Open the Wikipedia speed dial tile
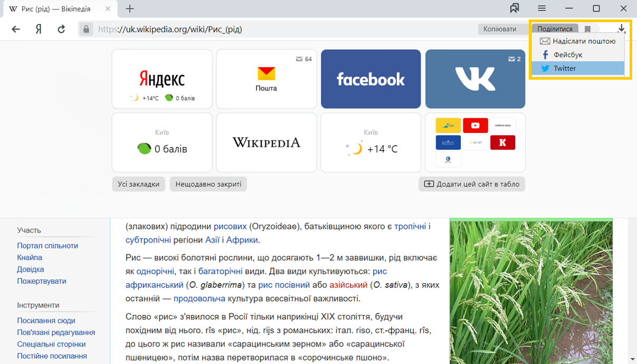637x364 pixels. point(267,142)
